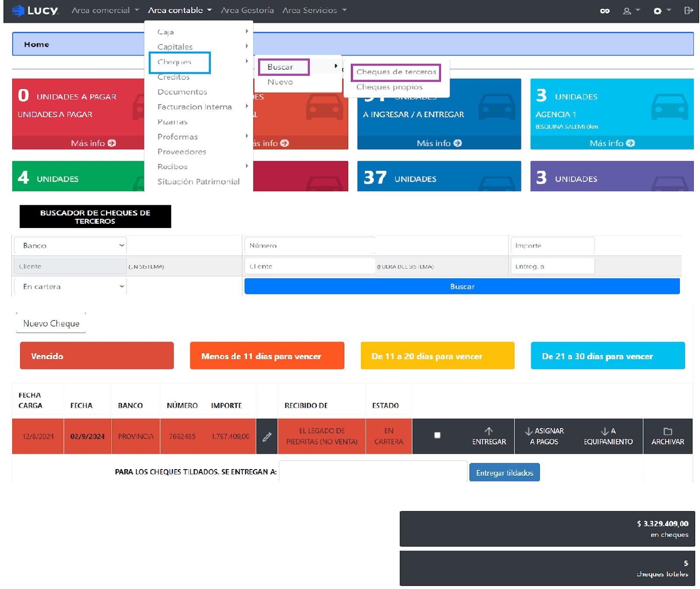Expand the Caja submenu
Viewport: 700px width, 589px height.
[199, 32]
